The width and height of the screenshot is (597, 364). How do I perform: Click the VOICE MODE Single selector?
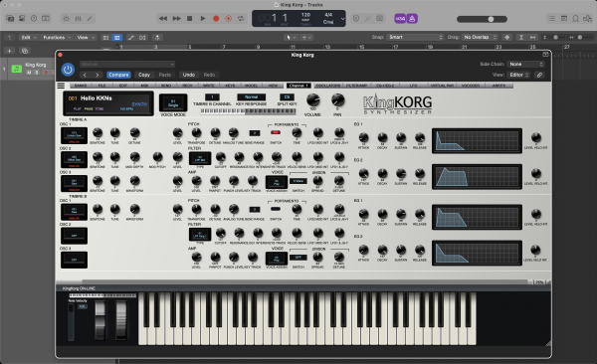173,102
